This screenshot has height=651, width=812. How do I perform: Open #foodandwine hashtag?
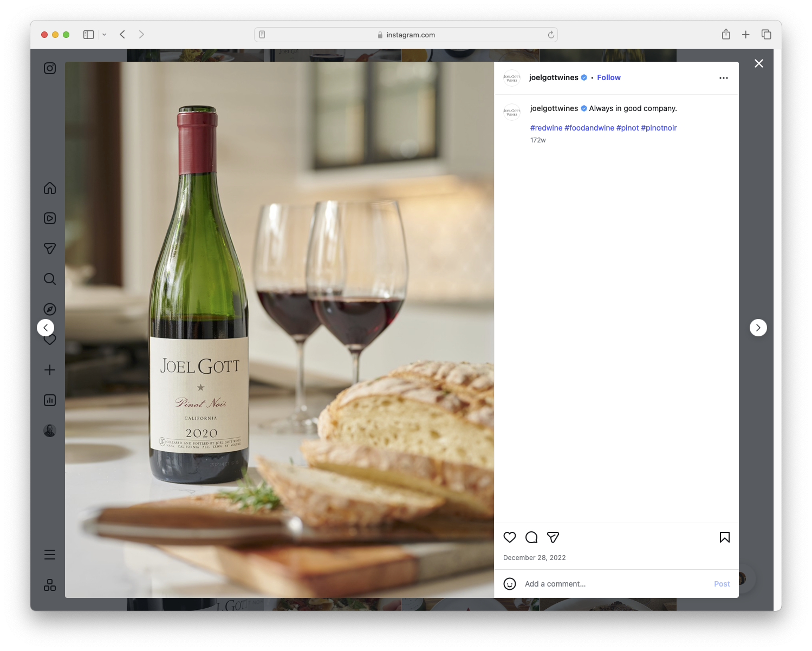[589, 128]
